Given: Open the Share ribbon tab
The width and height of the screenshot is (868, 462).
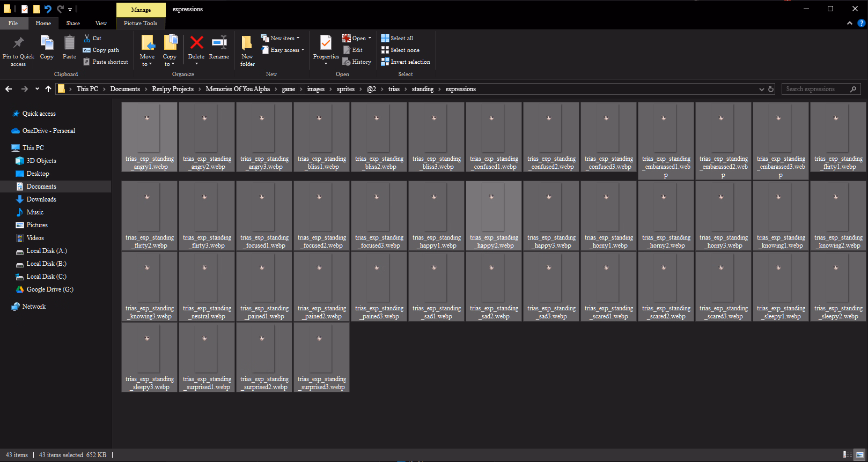Looking at the screenshot, I should 73,23.
